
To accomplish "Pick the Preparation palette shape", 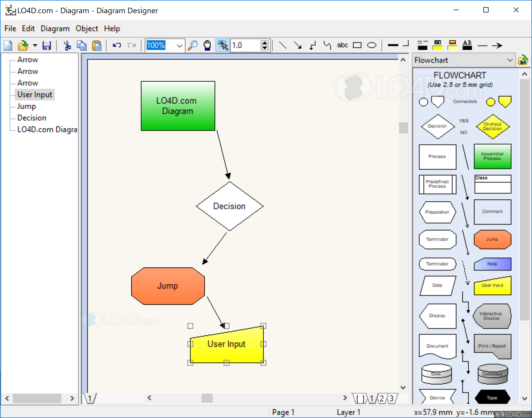I will (437, 212).
